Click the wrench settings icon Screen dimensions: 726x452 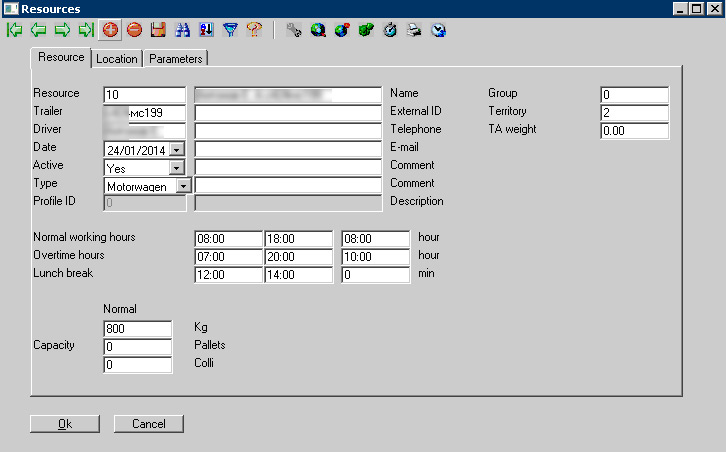click(294, 30)
